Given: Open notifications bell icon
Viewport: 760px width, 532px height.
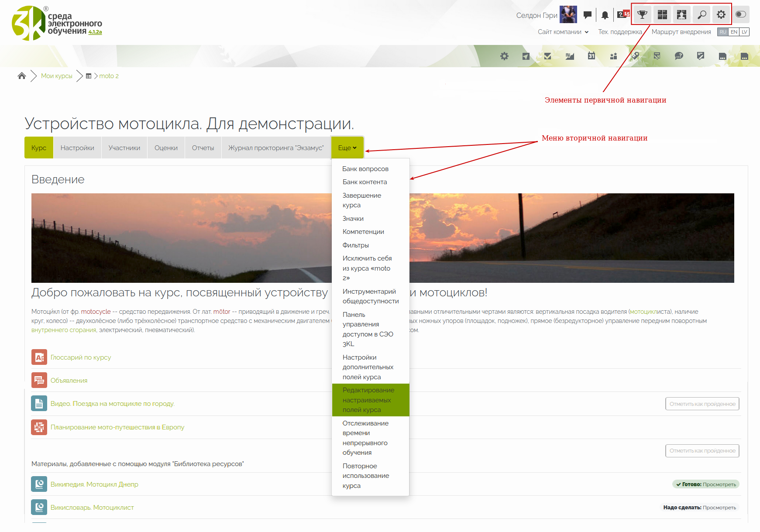Looking at the screenshot, I should (605, 15).
